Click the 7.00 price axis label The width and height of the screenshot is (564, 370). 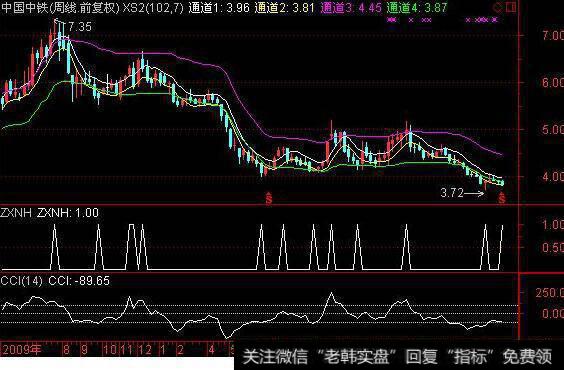point(553,35)
